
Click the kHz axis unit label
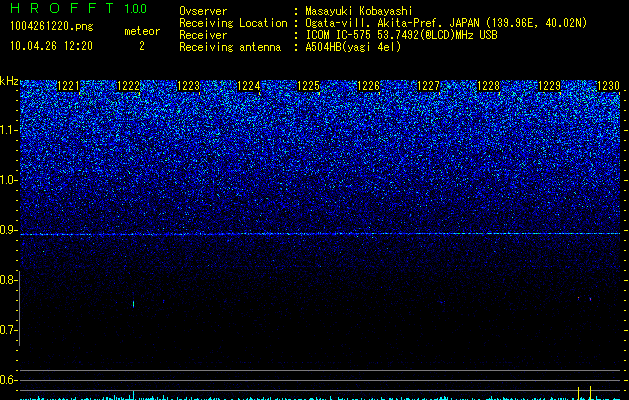[x=9, y=81]
